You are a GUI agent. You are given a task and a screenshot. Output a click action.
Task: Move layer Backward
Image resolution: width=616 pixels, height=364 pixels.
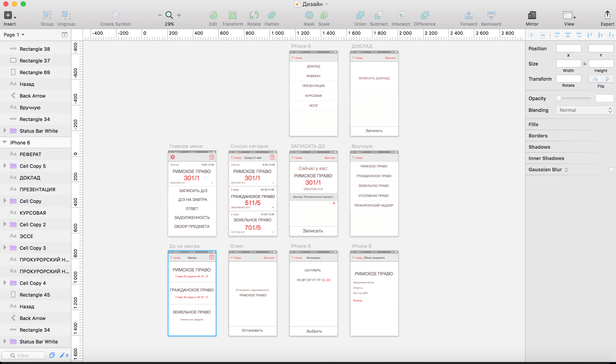pos(491,15)
